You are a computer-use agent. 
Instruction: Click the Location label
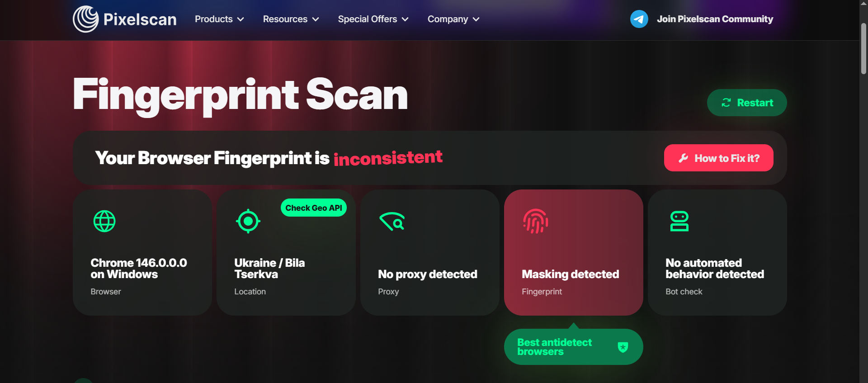click(250, 292)
